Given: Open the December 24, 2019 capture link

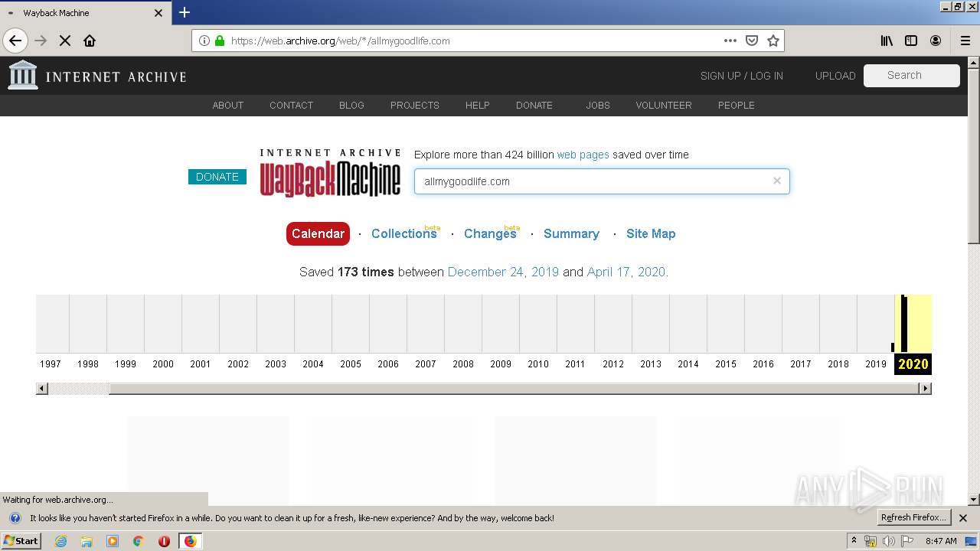Looking at the screenshot, I should click(x=503, y=272).
